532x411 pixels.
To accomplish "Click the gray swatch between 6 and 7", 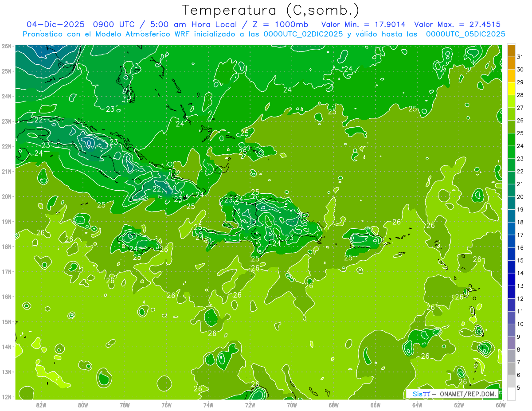I will pyautogui.click(x=511, y=368).
